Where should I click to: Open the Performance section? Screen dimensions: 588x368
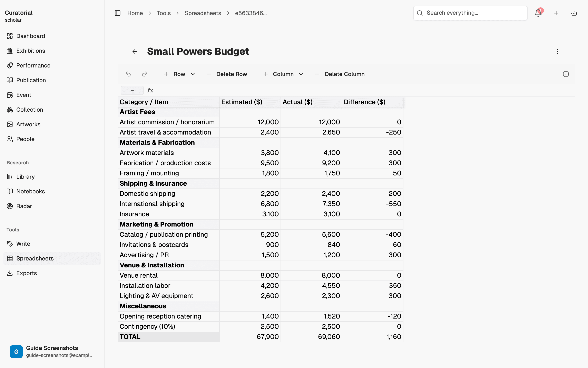52,65
